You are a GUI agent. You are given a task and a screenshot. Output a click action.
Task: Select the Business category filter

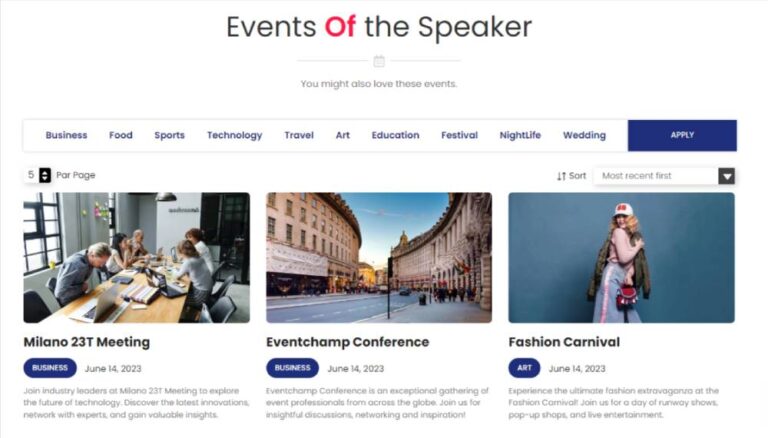(66, 135)
